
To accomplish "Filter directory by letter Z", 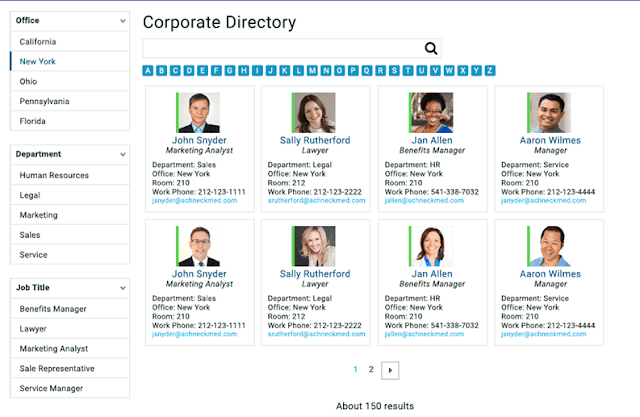I will pyautogui.click(x=490, y=71).
